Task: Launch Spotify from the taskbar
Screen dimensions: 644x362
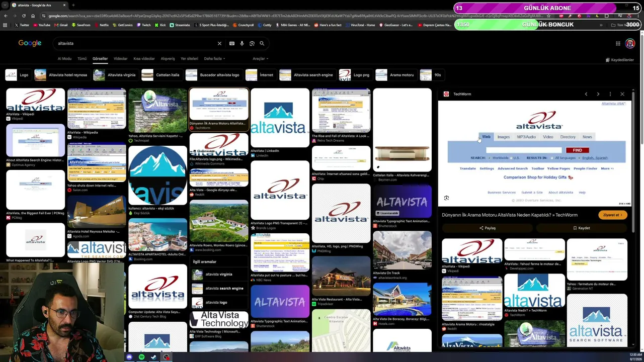Action: point(141,357)
